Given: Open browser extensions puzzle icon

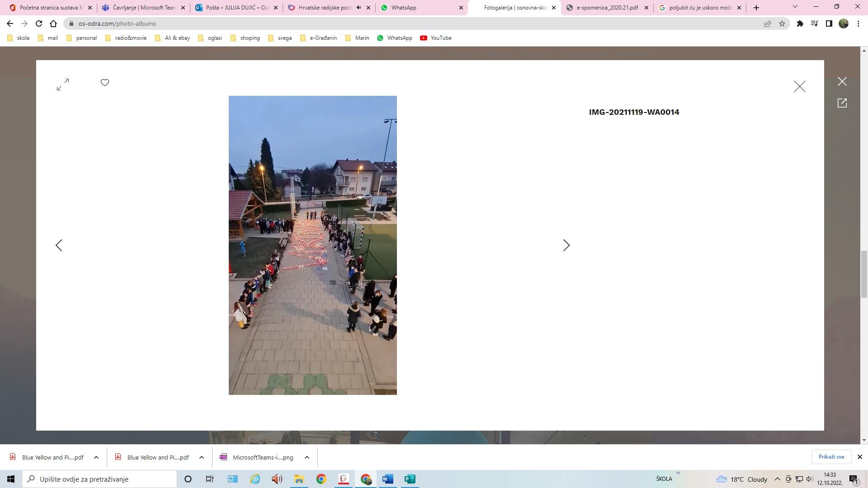Looking at the screenshot, I should (x=800, y=23).
